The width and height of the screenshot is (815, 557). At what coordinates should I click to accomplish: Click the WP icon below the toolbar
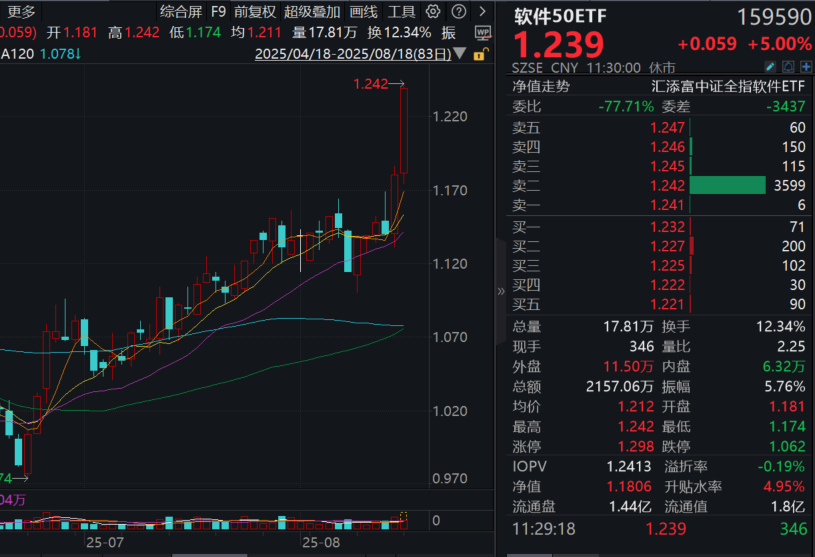pyautogui.click(x=483, y=32)
